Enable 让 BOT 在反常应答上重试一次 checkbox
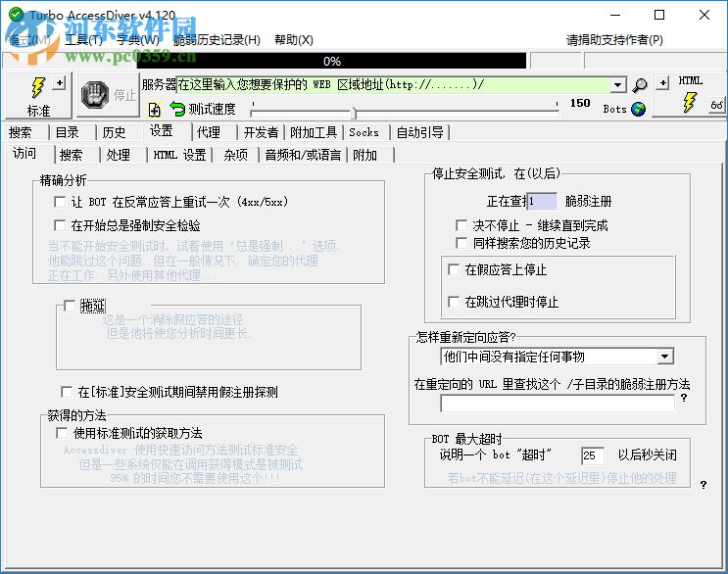The image size is (728, 574). (x=60, y=202)
